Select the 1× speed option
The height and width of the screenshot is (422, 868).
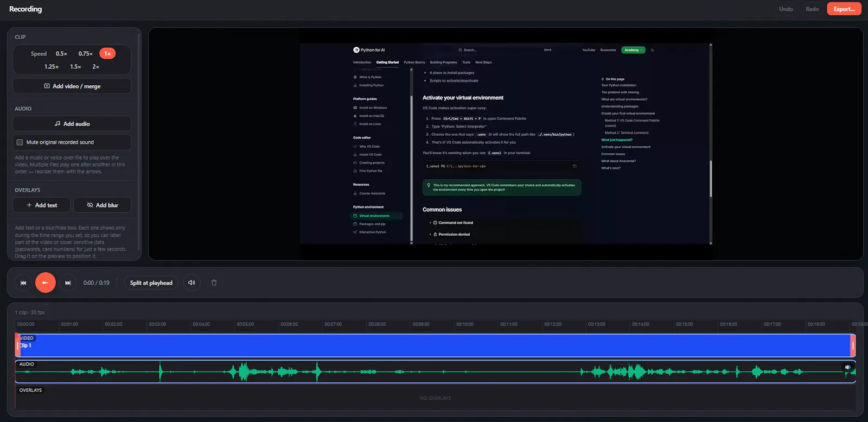coord(107,54)
